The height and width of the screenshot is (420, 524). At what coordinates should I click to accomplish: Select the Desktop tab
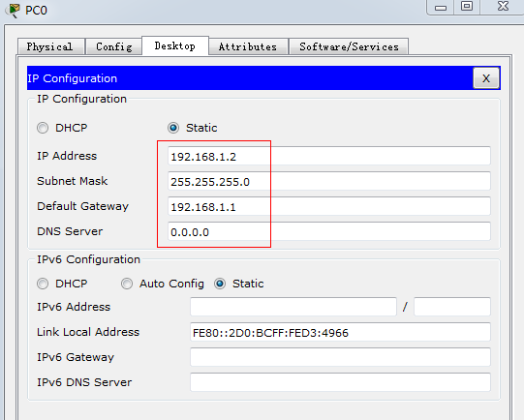[x=175, y=45]
